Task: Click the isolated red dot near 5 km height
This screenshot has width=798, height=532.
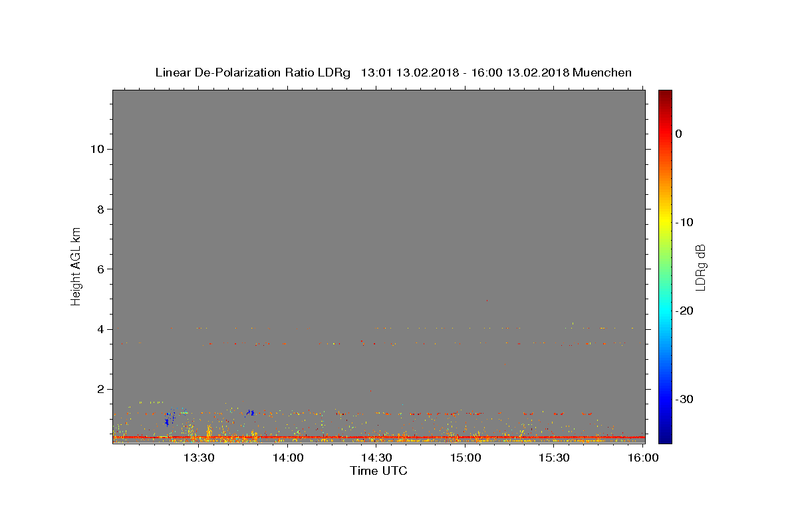Action: (487, 301)
